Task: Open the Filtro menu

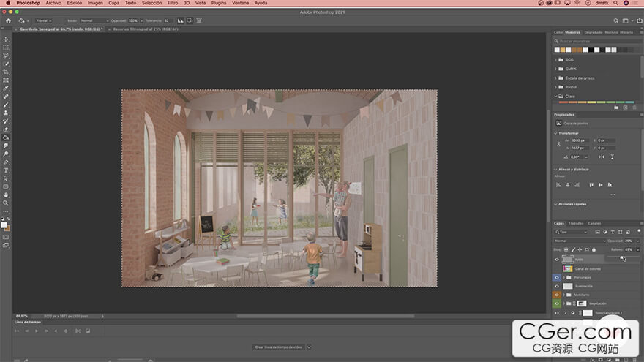Action: point(173,3)
